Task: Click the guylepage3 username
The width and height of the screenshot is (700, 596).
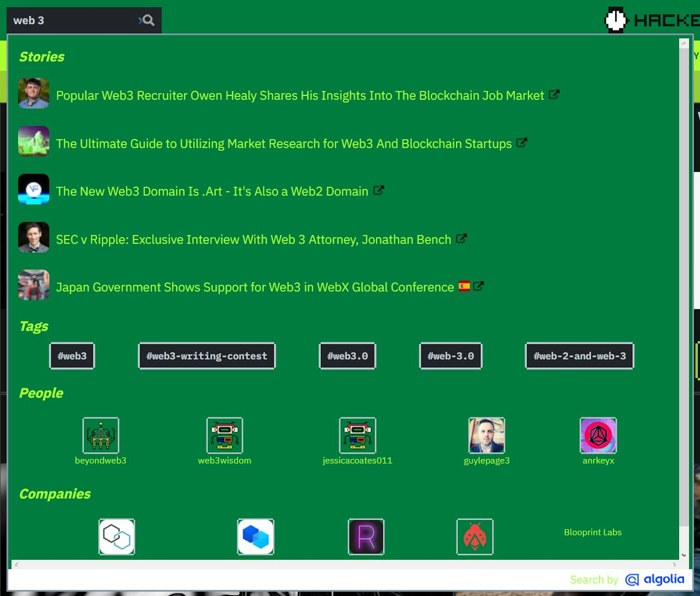Action: click(487, 461)
